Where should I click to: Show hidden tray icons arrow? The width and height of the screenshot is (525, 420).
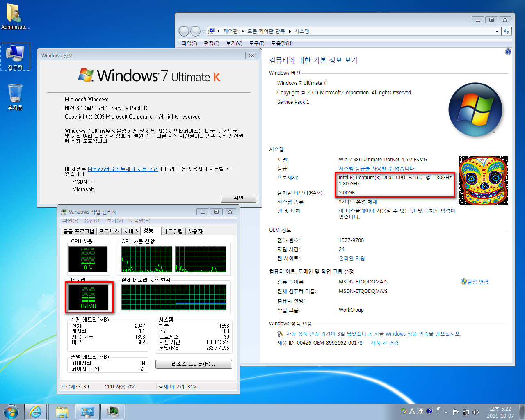tap(446, 412)
